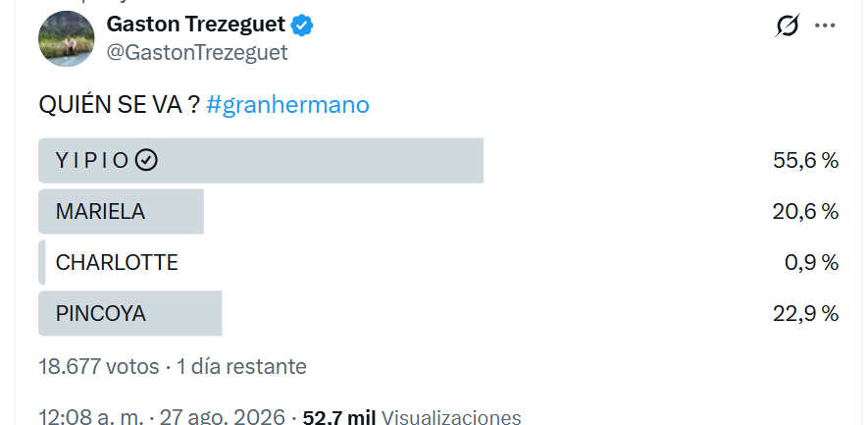Click the 55,6 % result for YIPIO
868x425 pixels.
(x=805, y=161)
